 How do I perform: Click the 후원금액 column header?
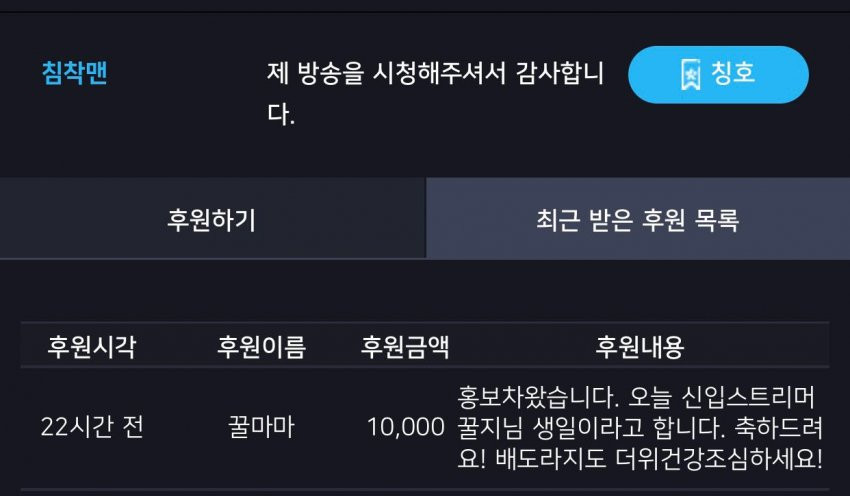point(405,346)
